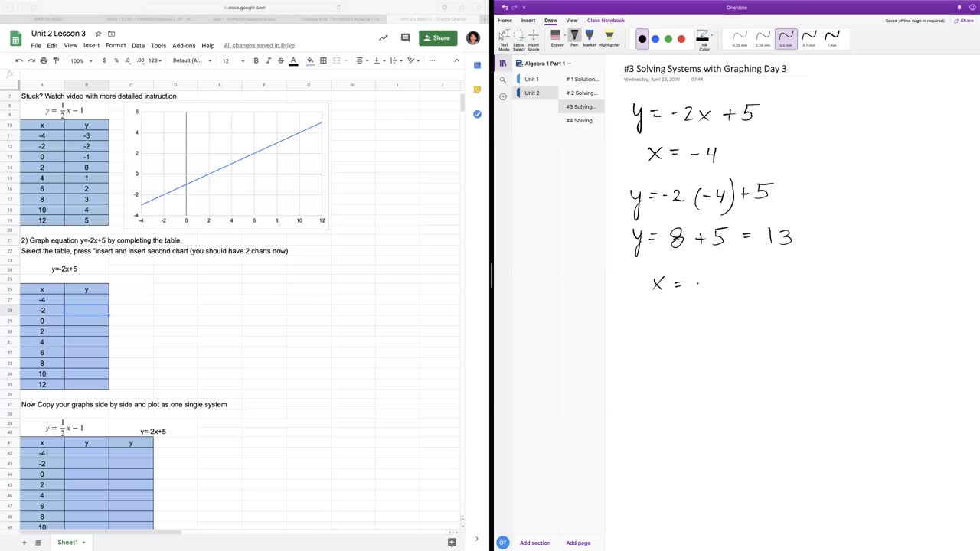Move document to folder icon
Image resolution: width=980 pixels, height=551 pixels.
coord(112,34)
